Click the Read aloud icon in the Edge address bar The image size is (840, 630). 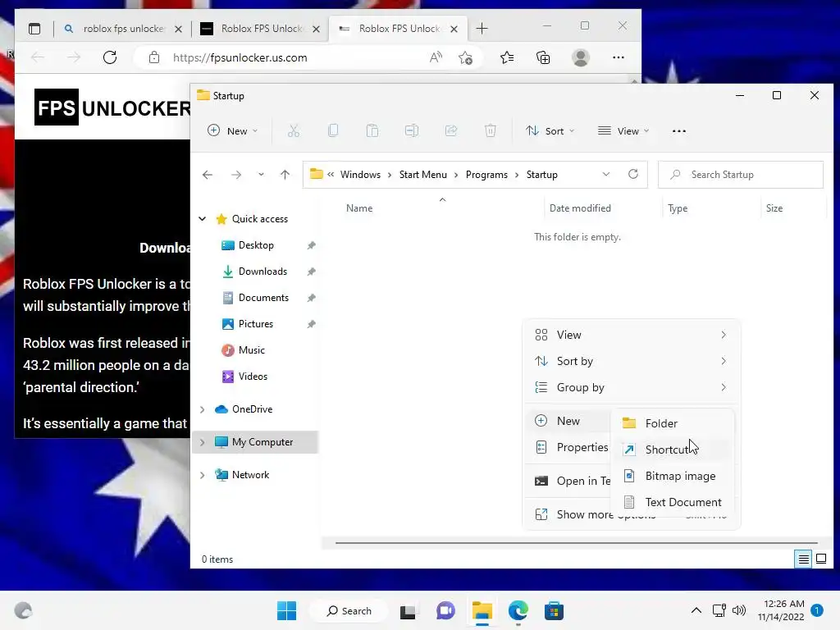point(436,57)
